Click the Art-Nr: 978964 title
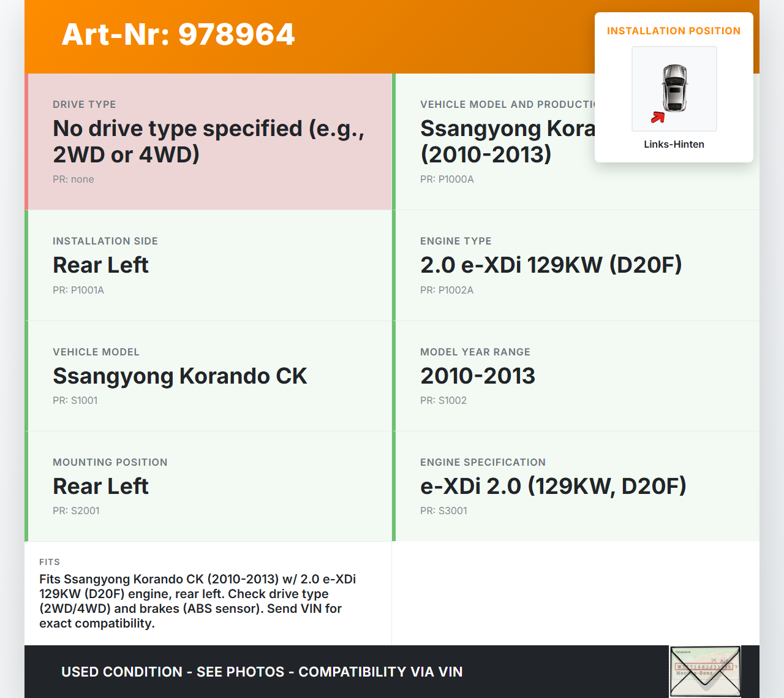This screenshot has height=698, width=784. click(178, 34)
